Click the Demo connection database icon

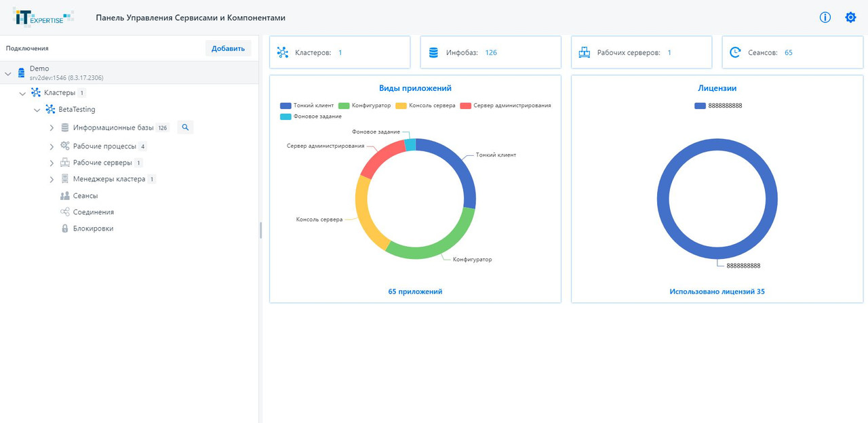coord(21,72)
